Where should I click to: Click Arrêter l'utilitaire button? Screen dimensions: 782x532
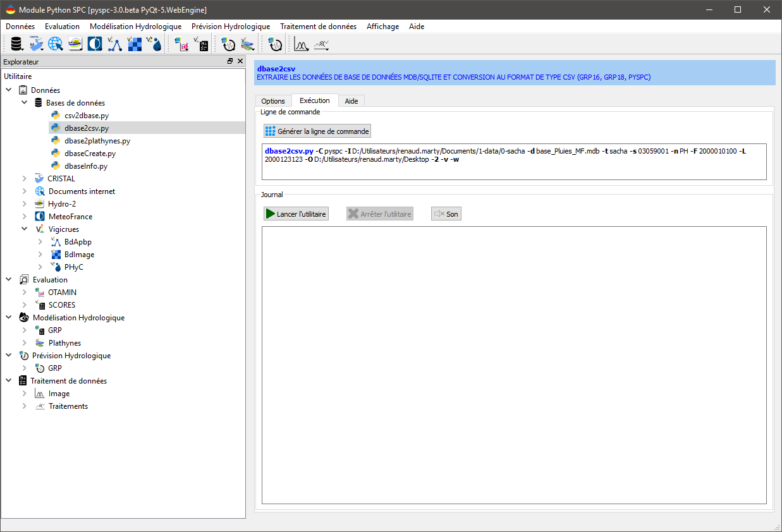tap(380, 214)
